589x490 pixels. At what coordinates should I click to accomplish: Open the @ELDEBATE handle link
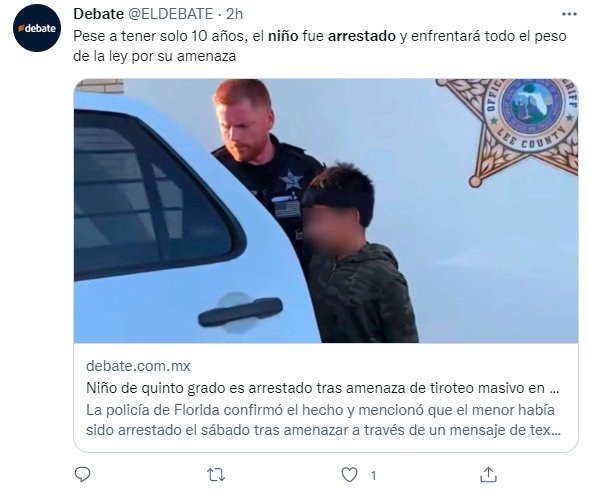[x=171, y=14]
